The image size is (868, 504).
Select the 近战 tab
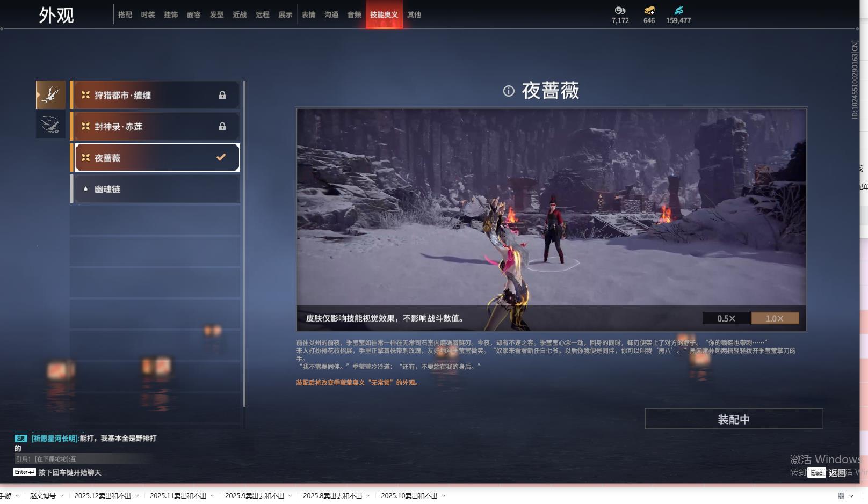pyautogui.click(x=240, y=15)
